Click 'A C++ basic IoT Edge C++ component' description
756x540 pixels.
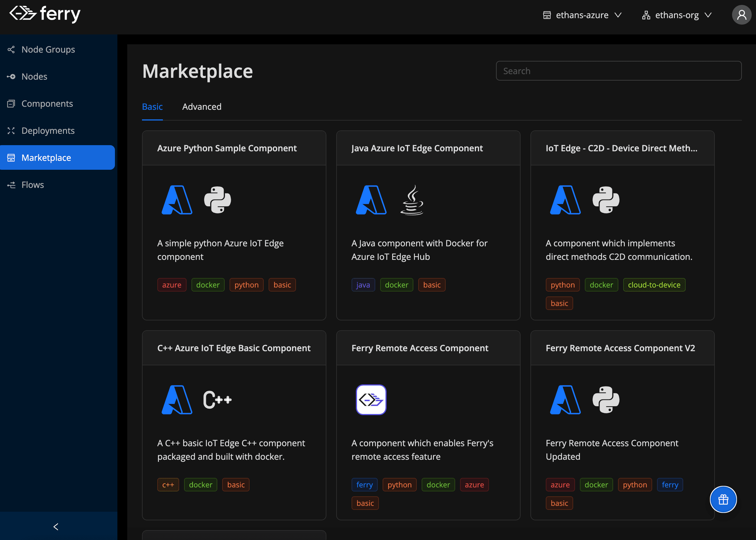[x=231, y=450]
